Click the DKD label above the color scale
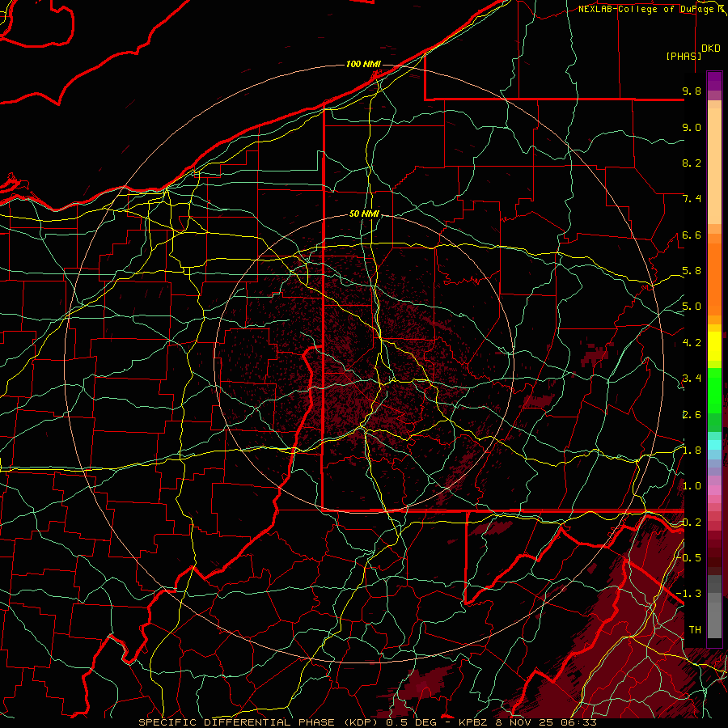Image resolution: width=728 pixels, height=728 pixels. pos(710,49)
